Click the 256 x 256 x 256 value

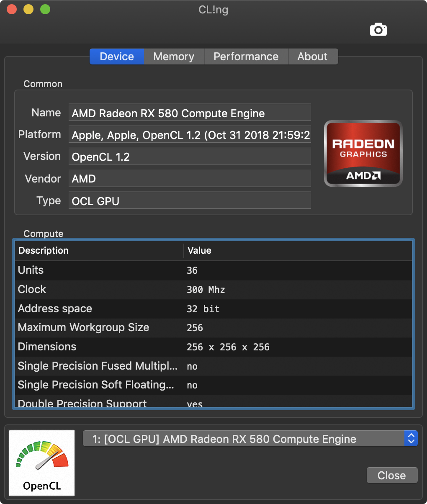[228, 347]
